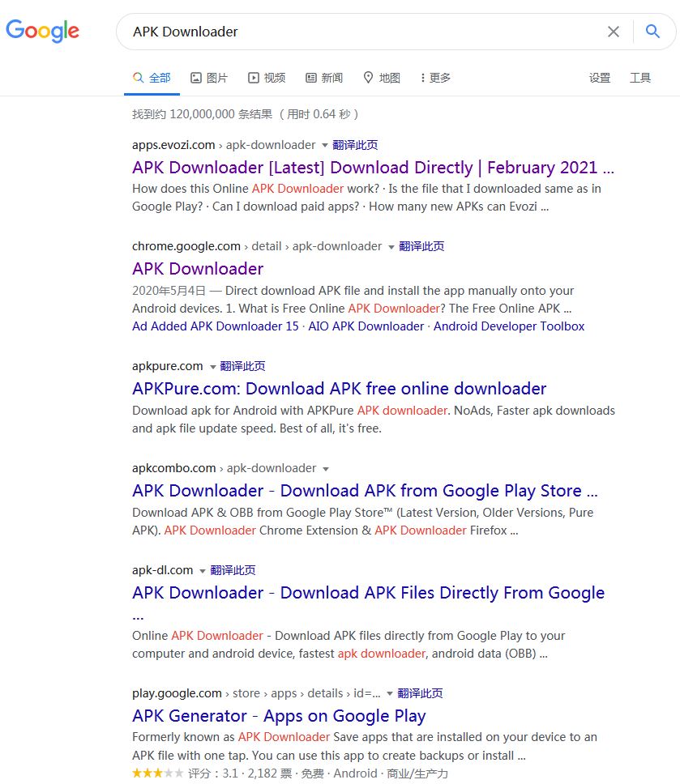Click inside the search input field
The height and width of the screenshot is (784, 680).
(357, 32)
